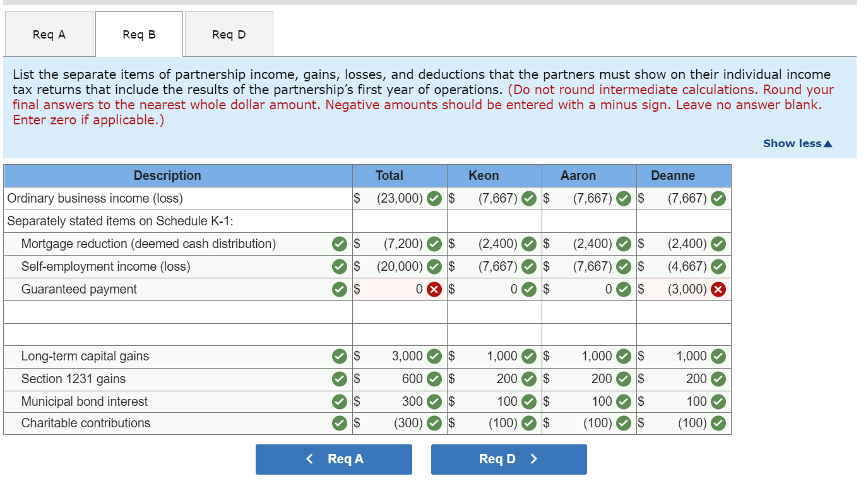Click the check beside Keon's Long-term capital gains
The height and width of the screenshot is (498, 868).
click(x=528, y=357)
